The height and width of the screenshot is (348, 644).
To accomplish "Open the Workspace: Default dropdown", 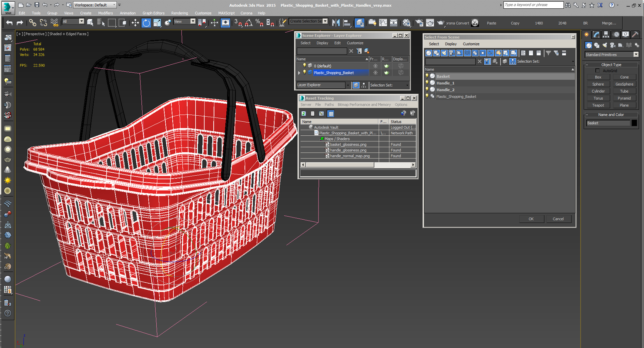I will click(x=94, y=5).
